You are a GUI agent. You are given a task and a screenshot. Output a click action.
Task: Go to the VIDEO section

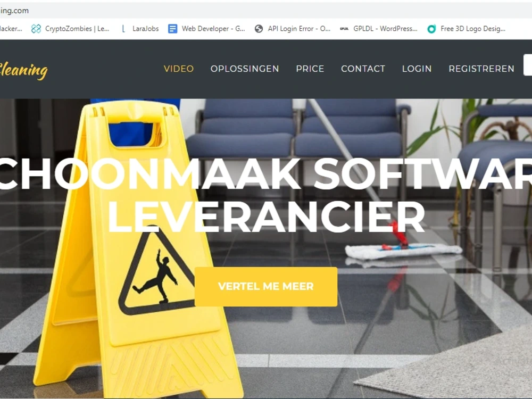tap(179, 69)
